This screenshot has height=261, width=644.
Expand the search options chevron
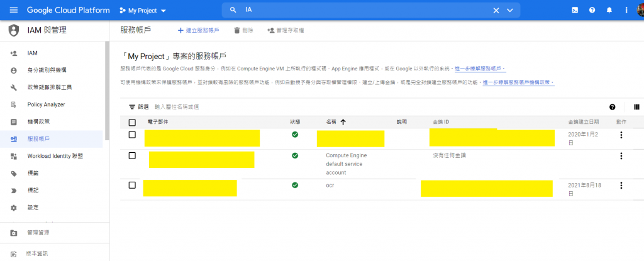510,10
